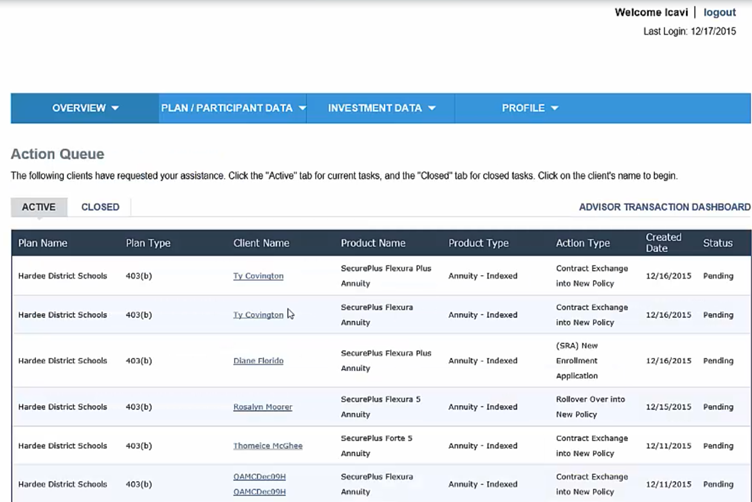Click the Product Name column header

[373, 243]
